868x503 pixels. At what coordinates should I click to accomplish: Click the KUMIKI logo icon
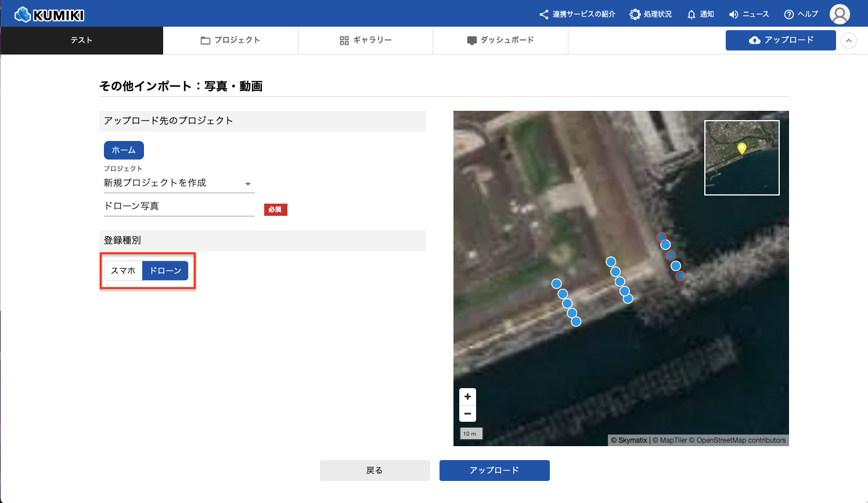[x=23, y=15]
